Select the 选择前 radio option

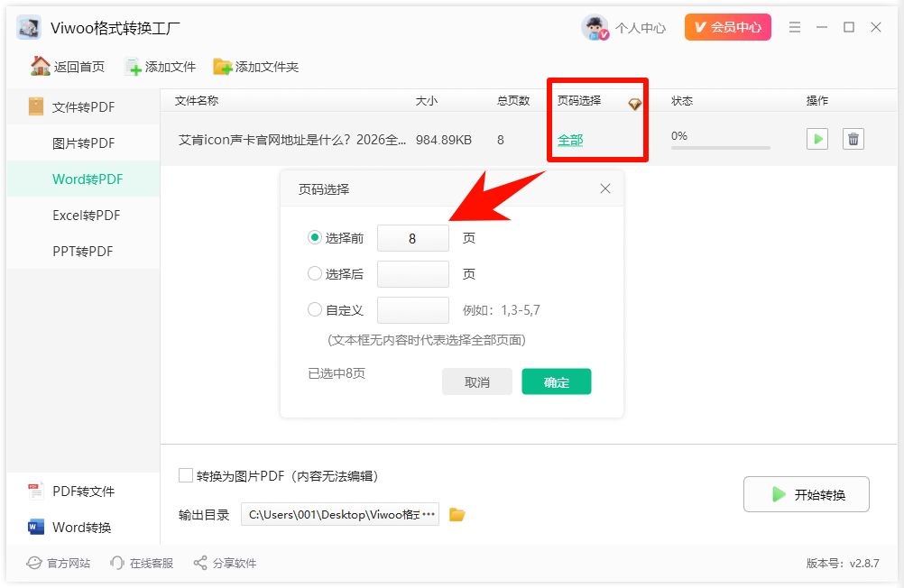[314, 237]
